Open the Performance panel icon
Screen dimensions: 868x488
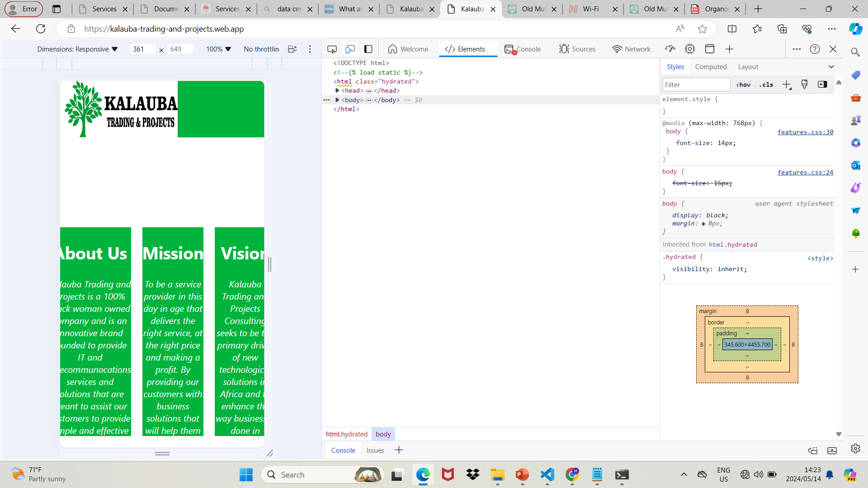(x=670, y=49)
